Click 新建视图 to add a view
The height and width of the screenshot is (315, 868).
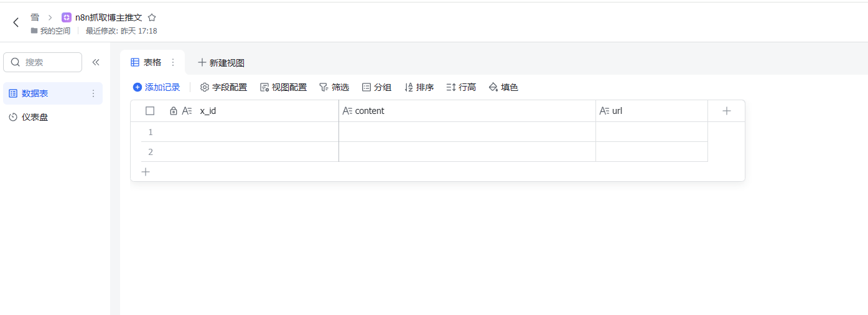[x=221, y=63]
